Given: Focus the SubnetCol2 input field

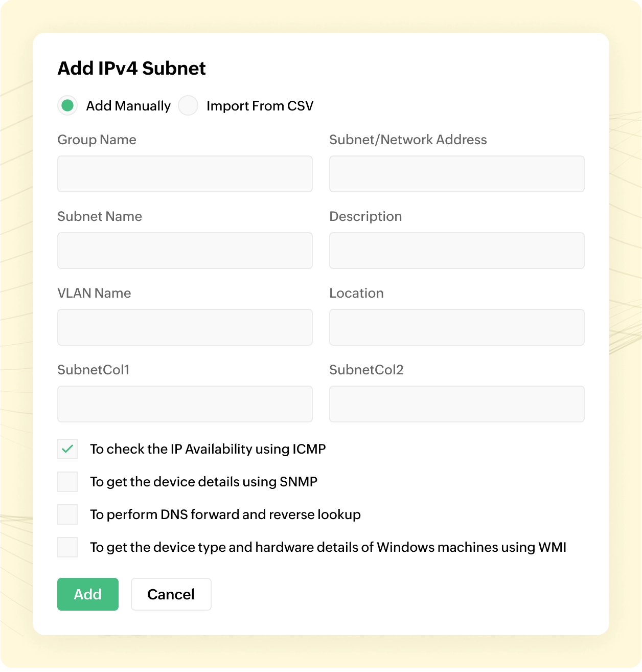Looking at the screenshot, I should (x=456, y=404).
